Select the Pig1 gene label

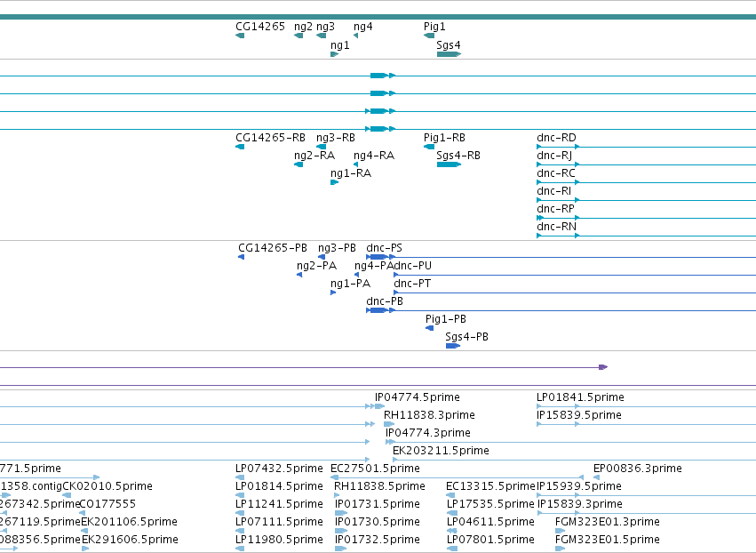click(434, 27)
